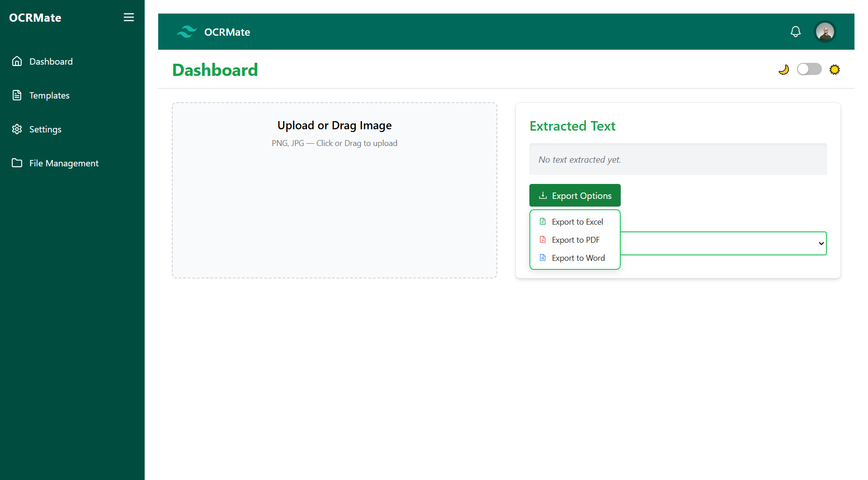Click the Upload or Drag Image area
This screenshot has width=868, height=480.
point(334,190)
